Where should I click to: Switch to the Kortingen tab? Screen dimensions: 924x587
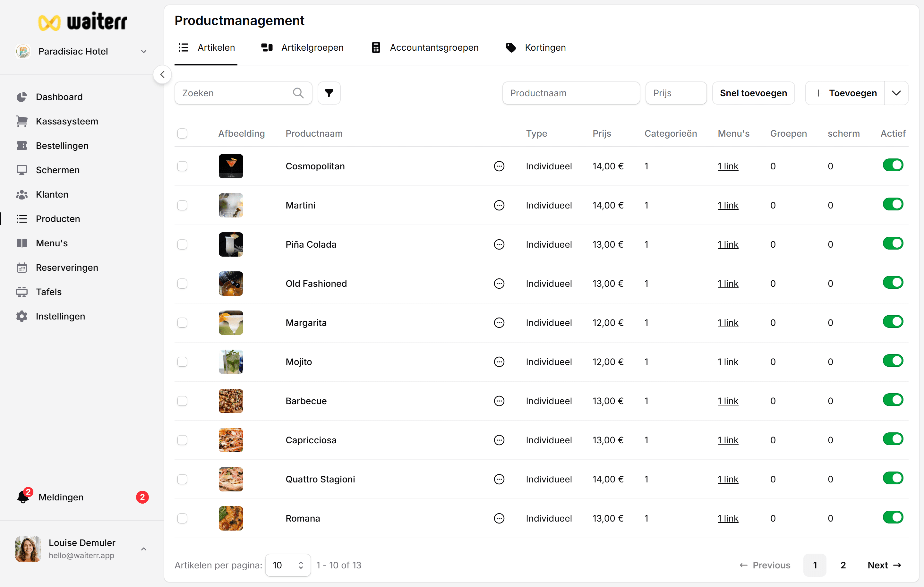[536, 47]
